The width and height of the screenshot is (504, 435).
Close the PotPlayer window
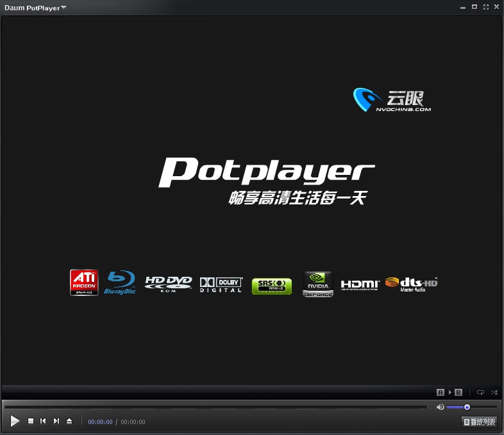496,7
